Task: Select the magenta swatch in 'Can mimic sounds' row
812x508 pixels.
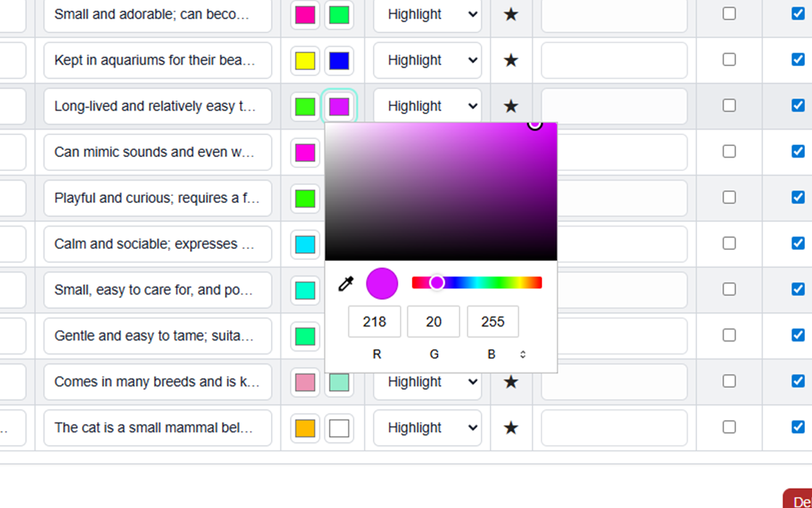Action: tap(304, 152)
